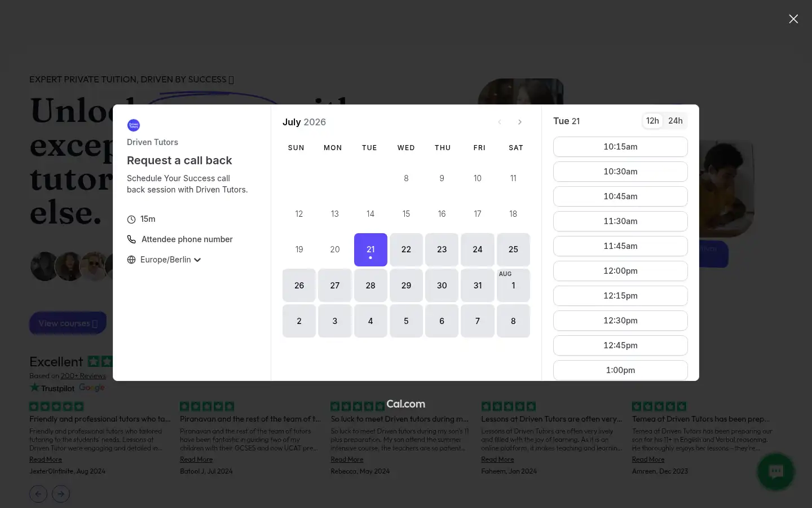Select the 12:15pm time slot
This screenshot has width=812, height=508.
(x=620, y=296)
